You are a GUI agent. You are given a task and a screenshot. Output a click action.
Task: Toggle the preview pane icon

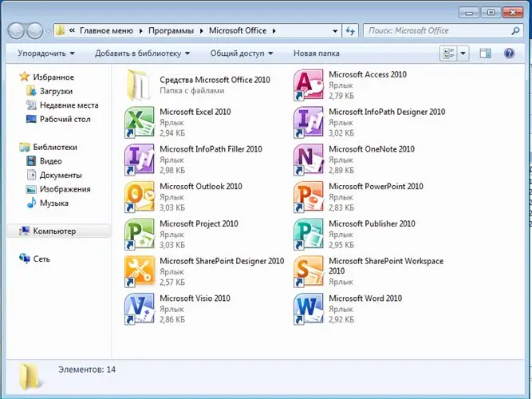[x=485, y=53]
